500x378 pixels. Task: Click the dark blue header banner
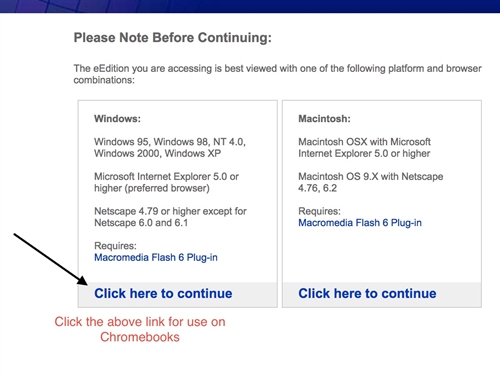pos(250,6)
